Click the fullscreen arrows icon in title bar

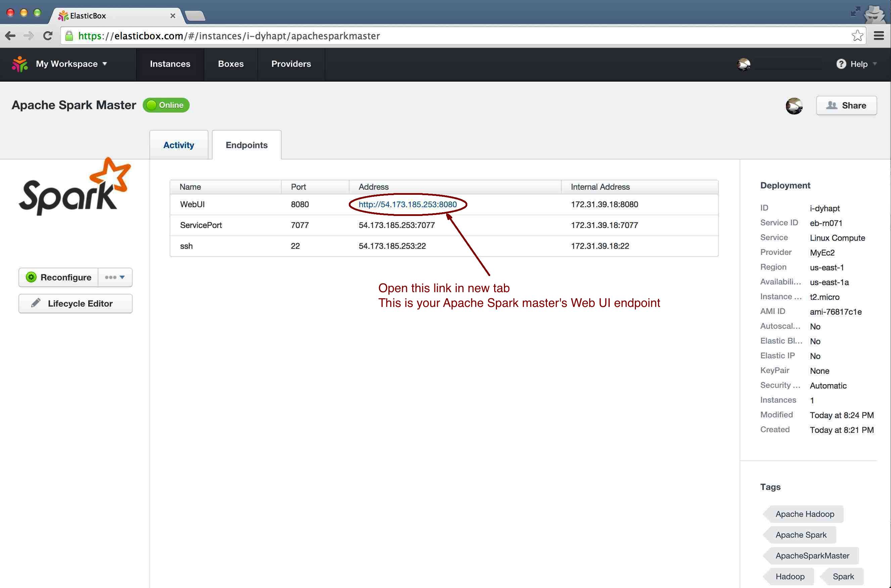[855, 11]
